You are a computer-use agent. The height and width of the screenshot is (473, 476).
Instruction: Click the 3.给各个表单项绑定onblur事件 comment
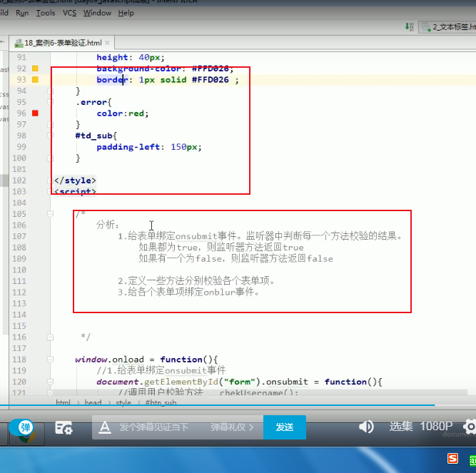pyautogui.click(x=188, y=293)
